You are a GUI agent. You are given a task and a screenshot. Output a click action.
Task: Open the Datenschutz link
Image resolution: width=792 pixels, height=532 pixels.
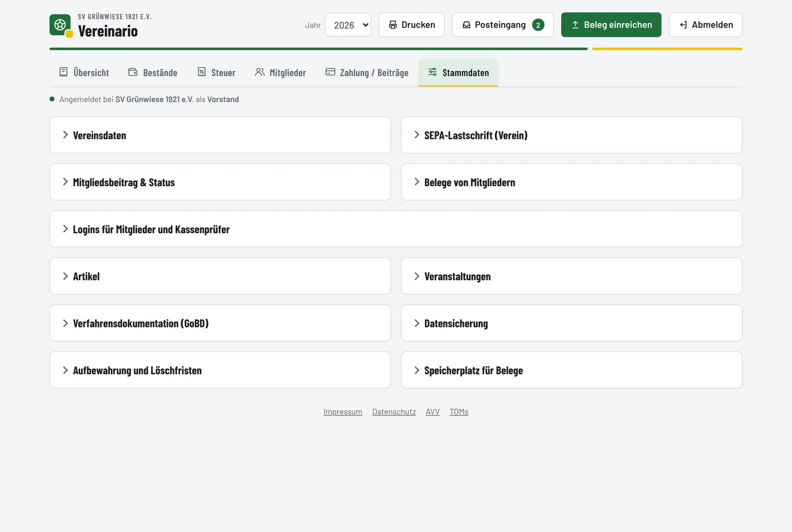click(x=394, y=412)
